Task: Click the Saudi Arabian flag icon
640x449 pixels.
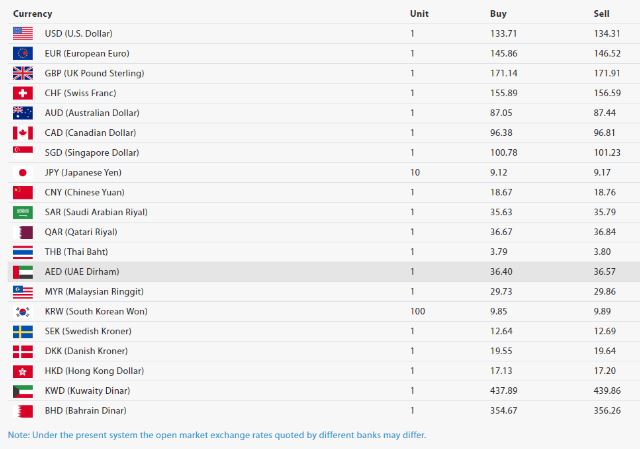Action: [x=23, y=212]
